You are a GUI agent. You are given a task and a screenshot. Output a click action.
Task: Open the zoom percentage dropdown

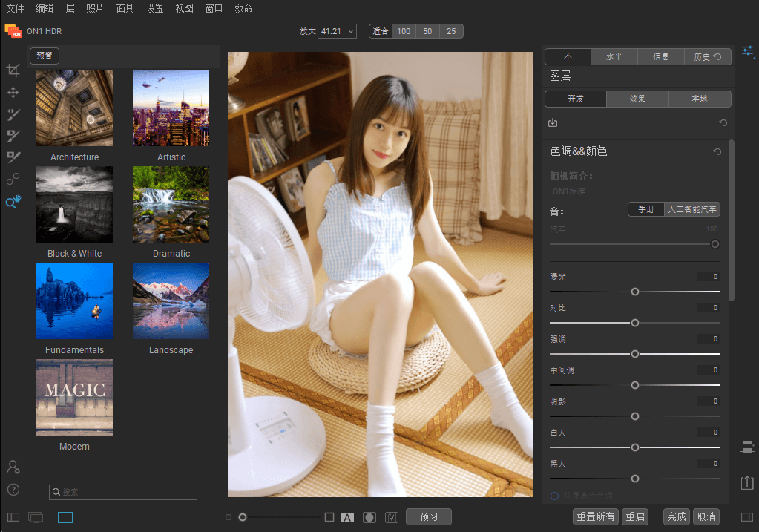click(337, 31)
